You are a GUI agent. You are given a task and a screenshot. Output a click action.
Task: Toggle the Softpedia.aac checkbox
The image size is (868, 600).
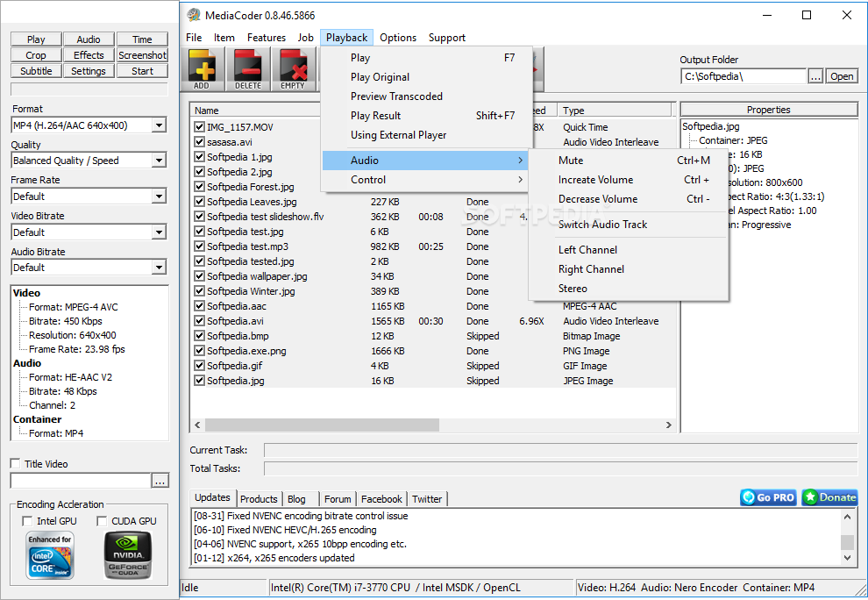click(x=199, y=306)
